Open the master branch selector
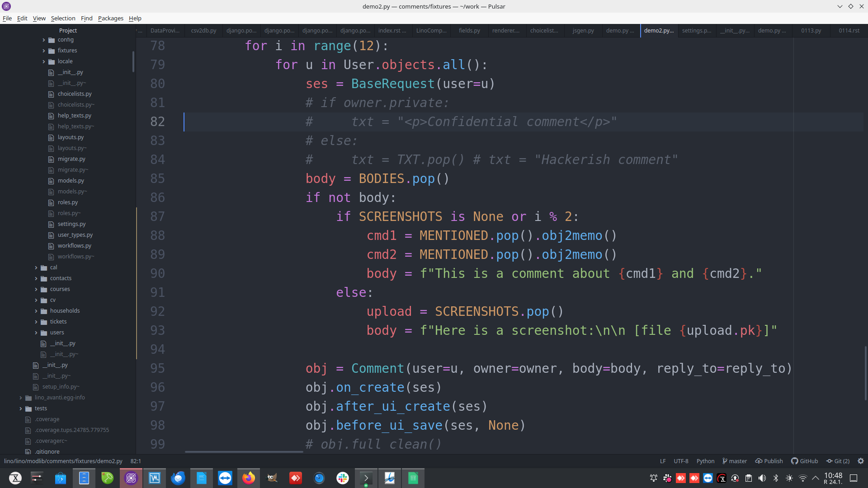The height and width of the screenshot is (488, 868). pos(735,461)
